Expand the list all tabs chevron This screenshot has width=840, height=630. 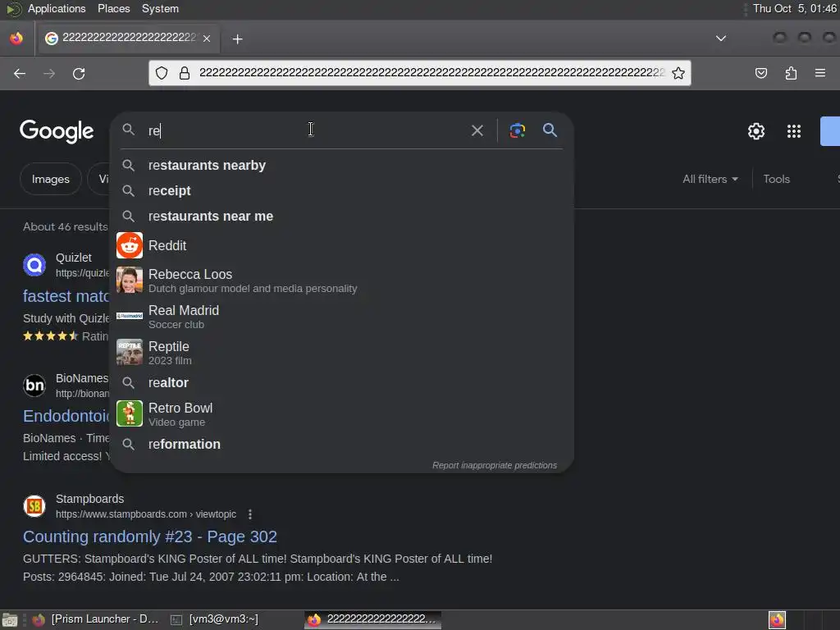[721, 38]
